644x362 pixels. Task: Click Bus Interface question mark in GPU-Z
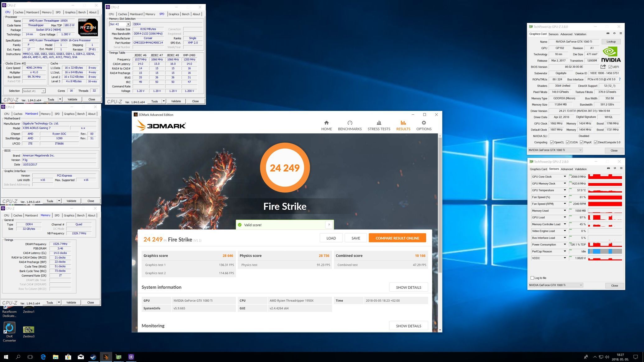coord(619,79)
